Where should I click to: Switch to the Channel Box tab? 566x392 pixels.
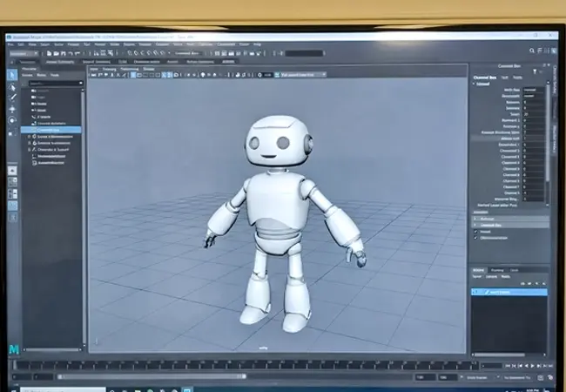click(x=485, y=78)
